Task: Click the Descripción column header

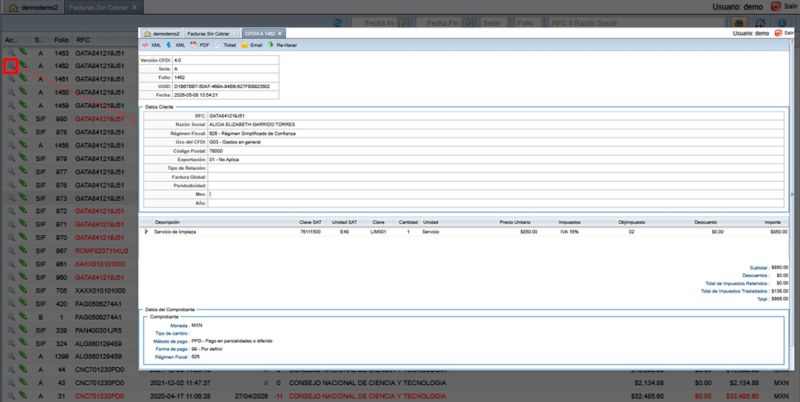Action: pos(167,222)
